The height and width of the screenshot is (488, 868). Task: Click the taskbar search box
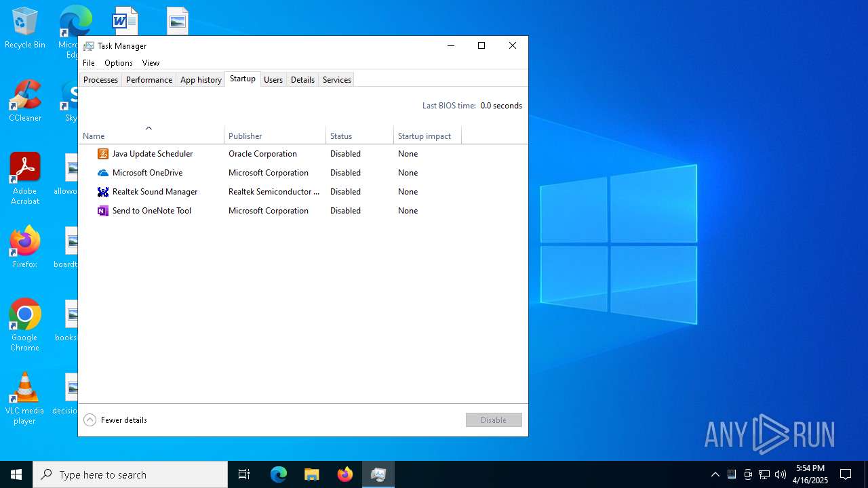tap(130, 474)
